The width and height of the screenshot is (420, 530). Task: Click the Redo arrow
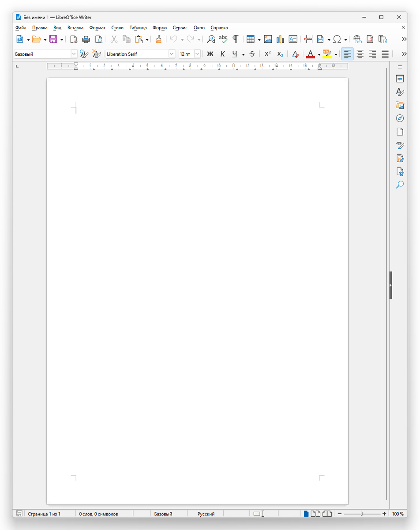click(190, 39)
